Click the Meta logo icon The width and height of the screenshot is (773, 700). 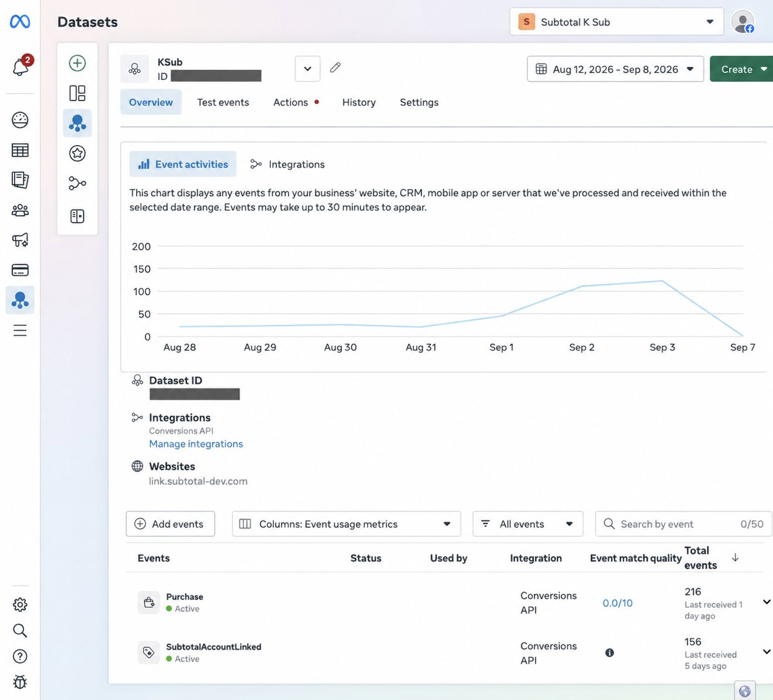(20, 22)
